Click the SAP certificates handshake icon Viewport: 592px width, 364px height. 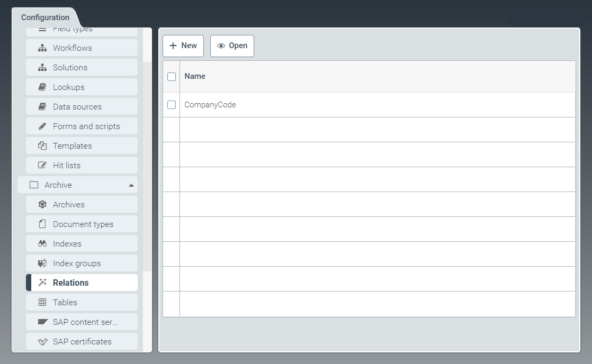click(x=42, y=342)
